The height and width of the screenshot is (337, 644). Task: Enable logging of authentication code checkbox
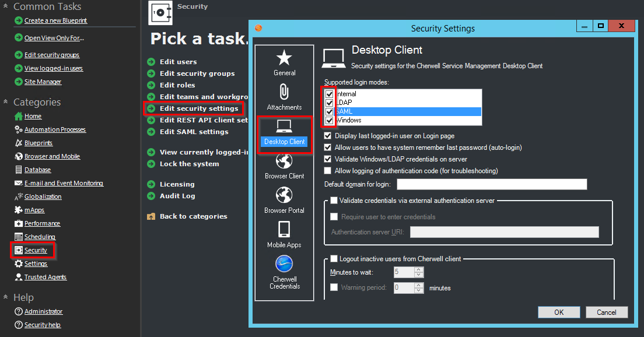click(327, 171)
